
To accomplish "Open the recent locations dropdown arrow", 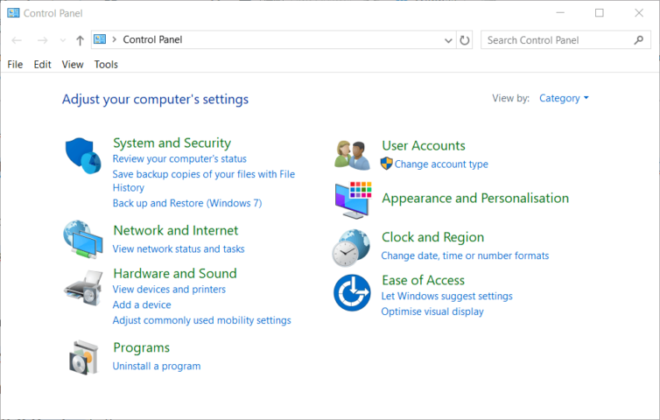I will tap(63, 40).
